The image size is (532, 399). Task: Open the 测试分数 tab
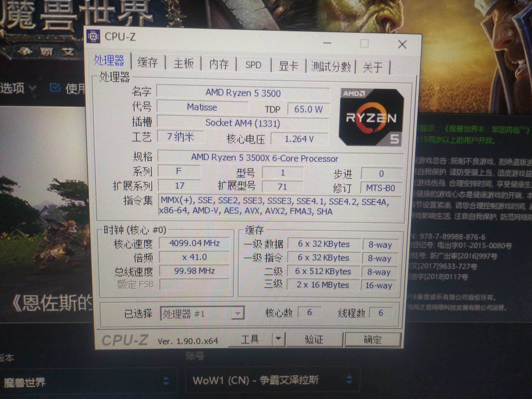click(x=331, y=66)
